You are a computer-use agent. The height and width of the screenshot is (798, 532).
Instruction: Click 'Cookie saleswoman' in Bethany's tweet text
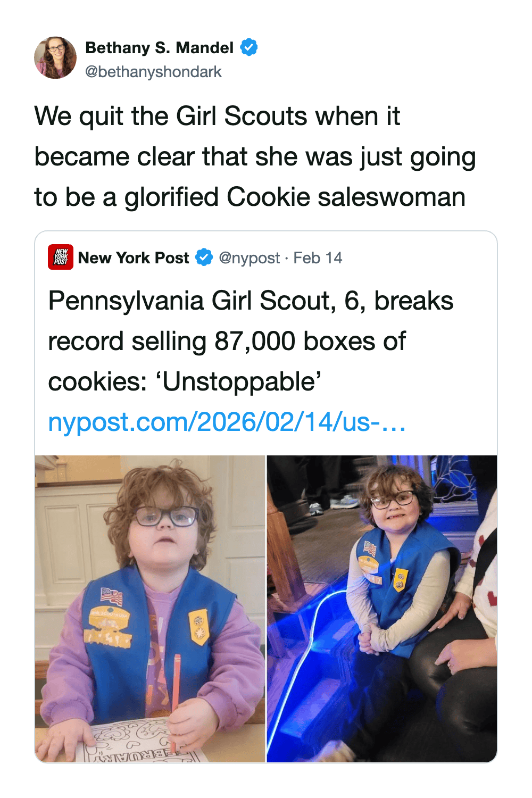(x=346, y=197)
